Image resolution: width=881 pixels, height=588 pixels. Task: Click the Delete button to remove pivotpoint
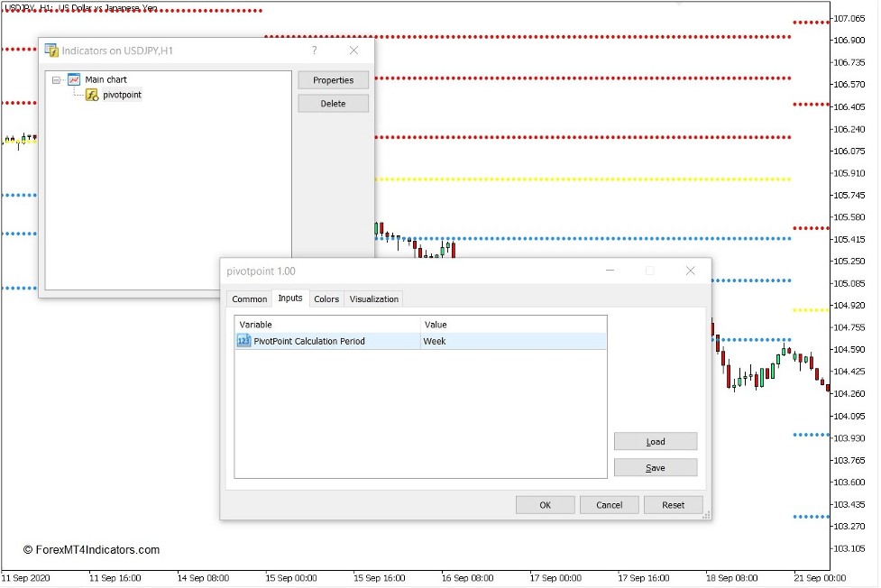click(333, 103)
